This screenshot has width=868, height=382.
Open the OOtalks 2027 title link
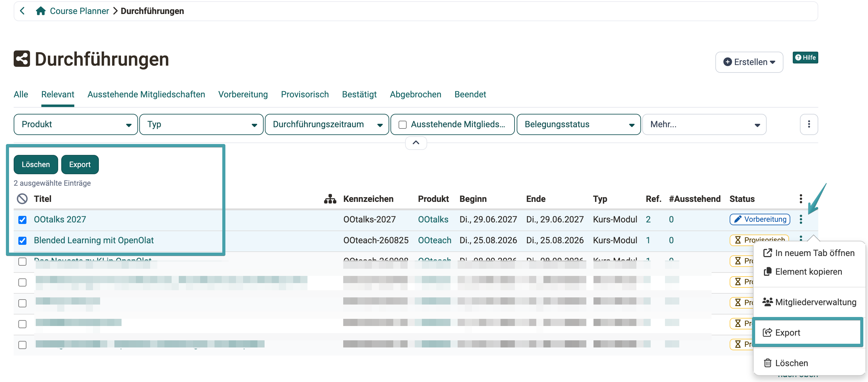pyautogui.click(x=60, y=220)
